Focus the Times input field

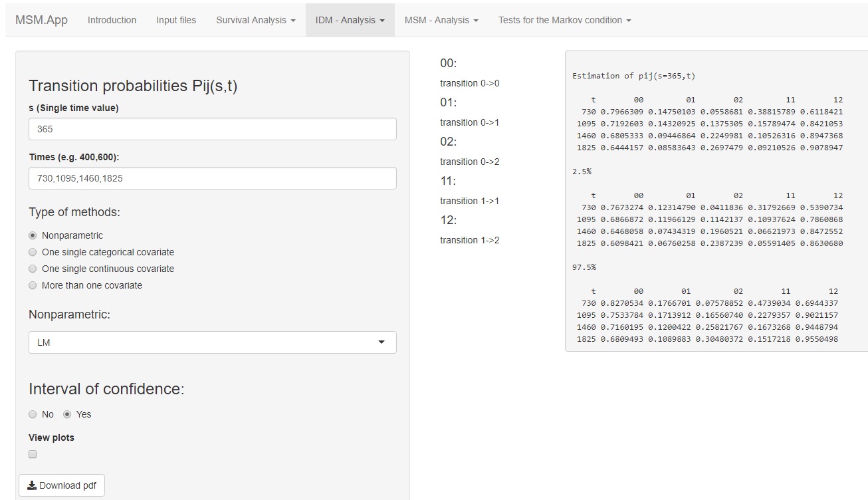pyautogui.click(x=213, y=178)
